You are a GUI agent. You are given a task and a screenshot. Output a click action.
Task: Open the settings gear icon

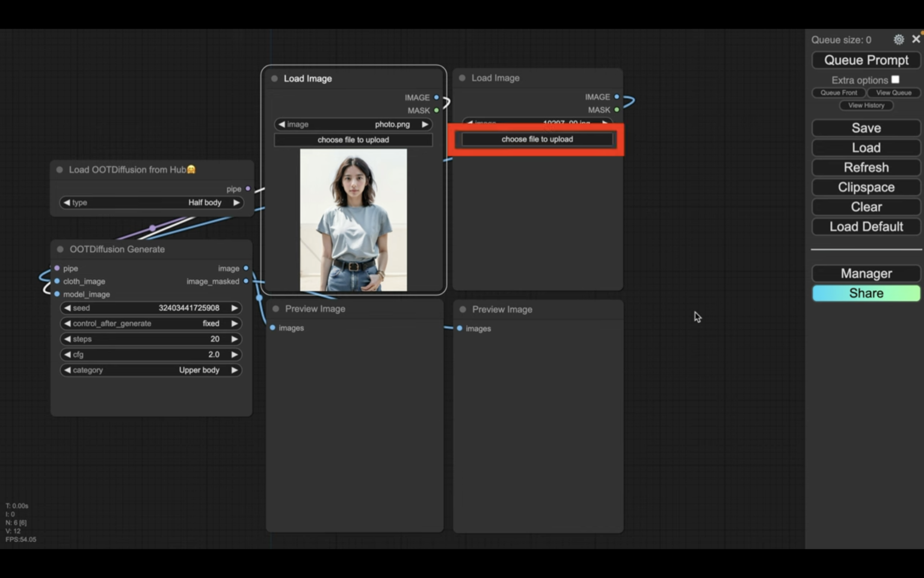tap(898, 40)
